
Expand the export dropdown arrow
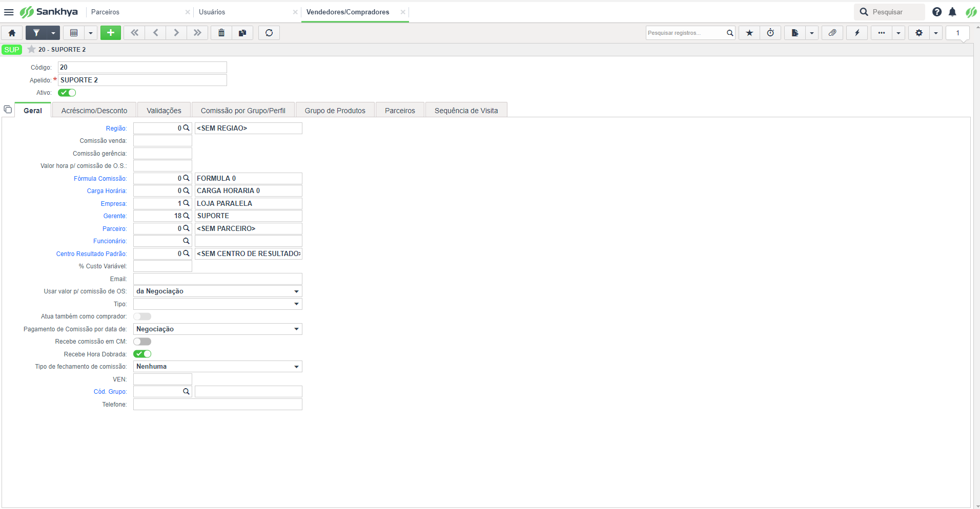click(812, 33)
